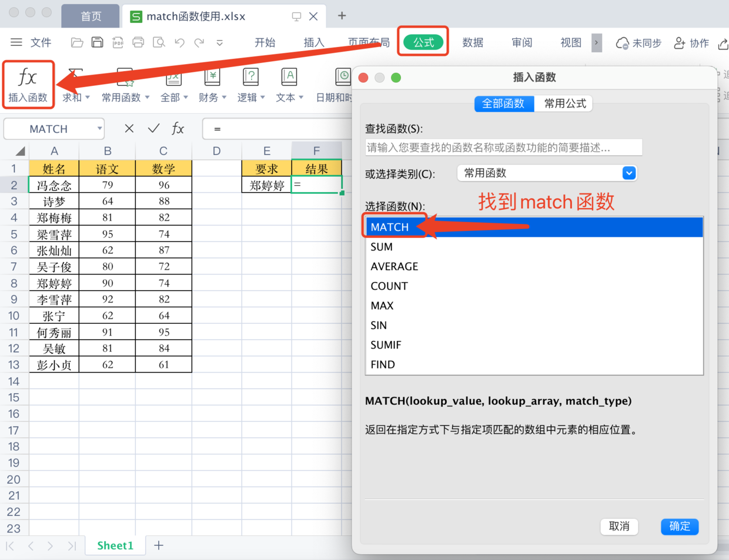Select the 全部函数 tab in dialog
The image size is (729, 560).
[x=504, y=103]
